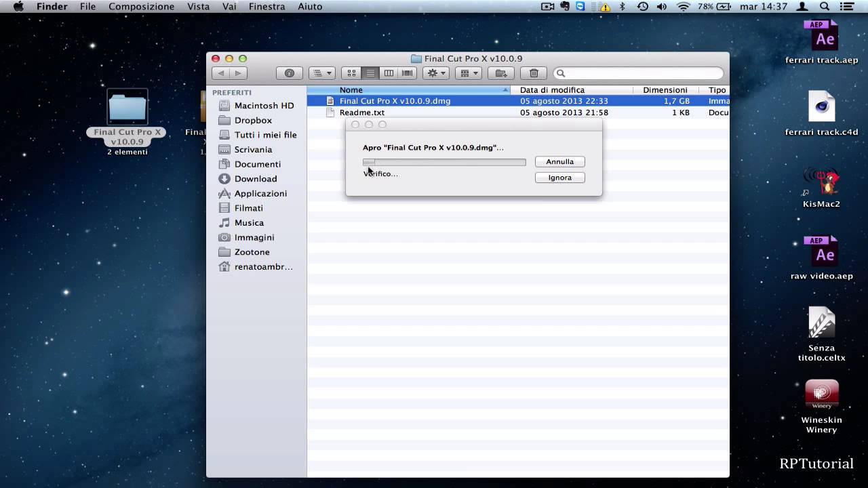
Task: Select Tutti i miei file in sidebar
Action: click(258, 135)
